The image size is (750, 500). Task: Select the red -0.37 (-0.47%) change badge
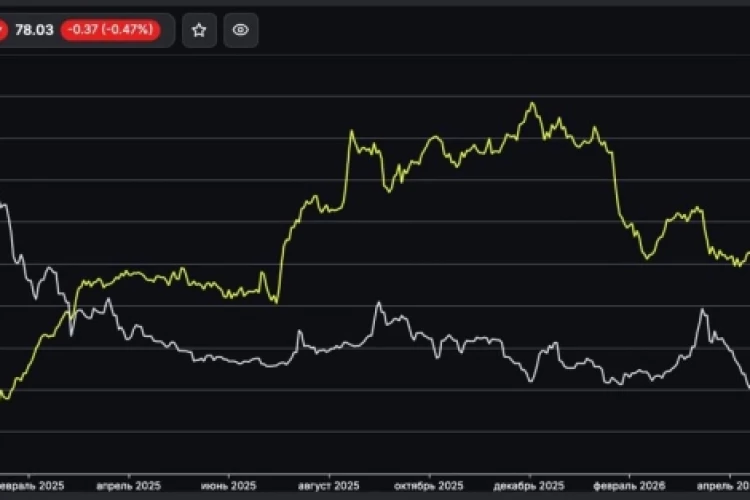click(110, 30)
